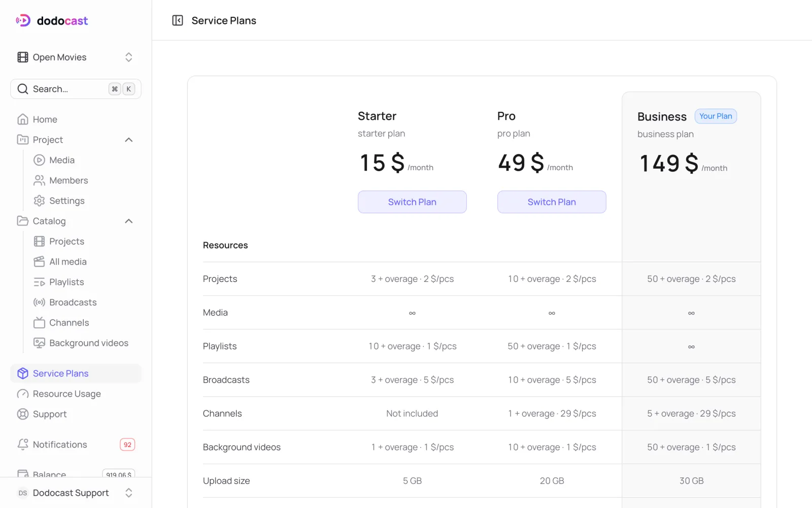
Task: Click the Resource Usage gauge icon
Action: (x=23, y=394)
